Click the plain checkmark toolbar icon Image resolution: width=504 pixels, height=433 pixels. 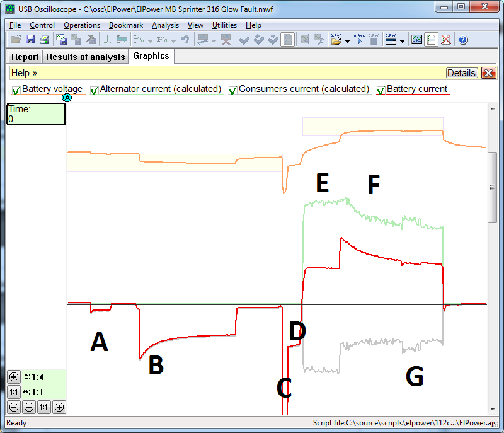(244, 40)
